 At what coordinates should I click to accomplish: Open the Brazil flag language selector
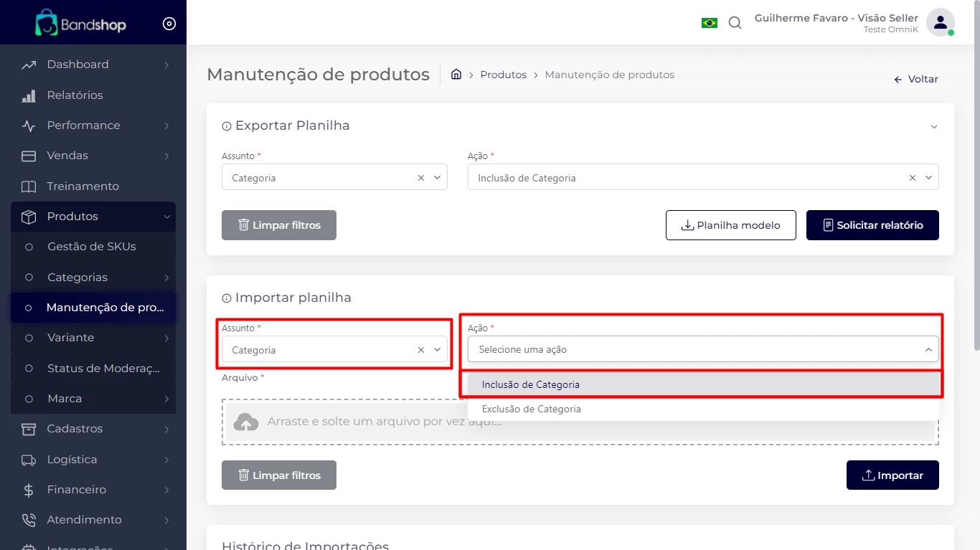click(x=709, y=23)
